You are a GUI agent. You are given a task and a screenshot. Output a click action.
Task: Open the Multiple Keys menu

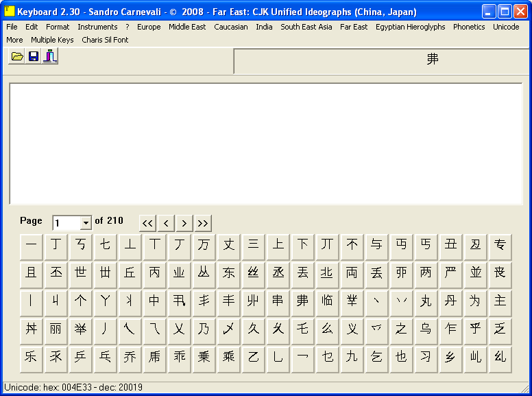tap(52, 40)
